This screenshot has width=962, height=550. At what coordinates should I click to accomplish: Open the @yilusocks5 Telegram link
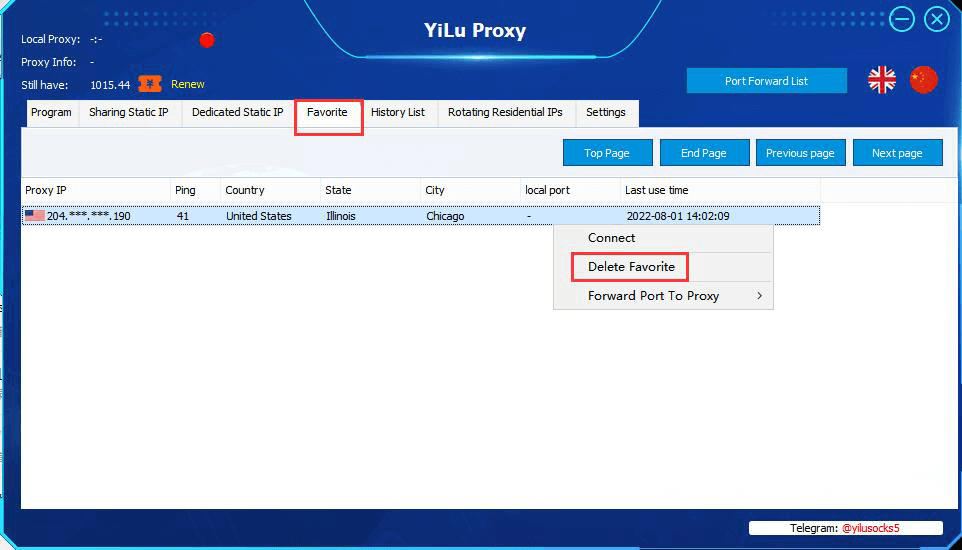(871, 528)
